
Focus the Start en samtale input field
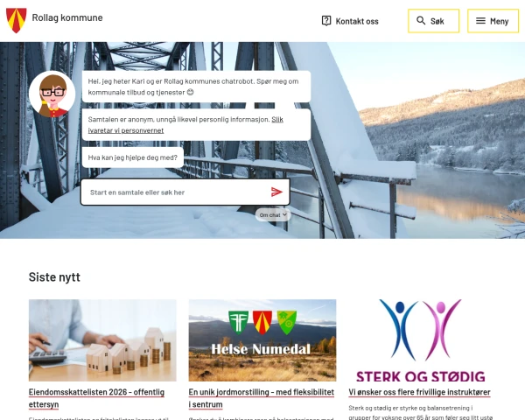[185, 192]
